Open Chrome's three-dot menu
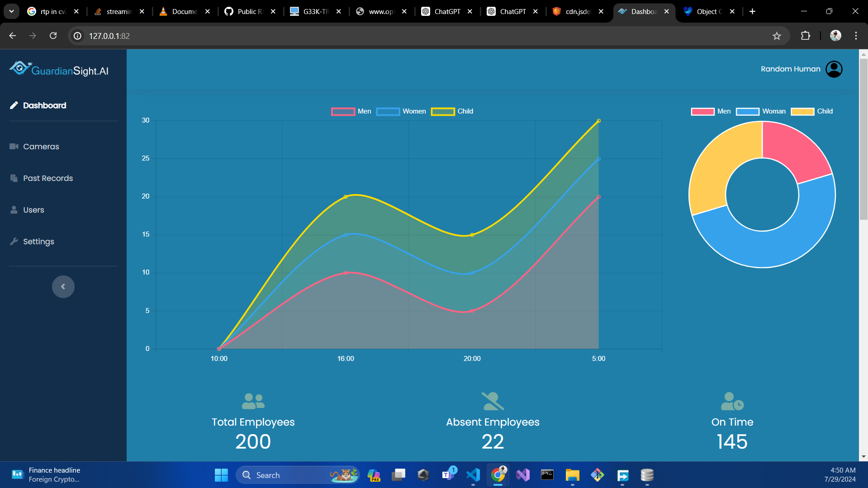Viewport: 868px width, 488px height. point(856,36)
